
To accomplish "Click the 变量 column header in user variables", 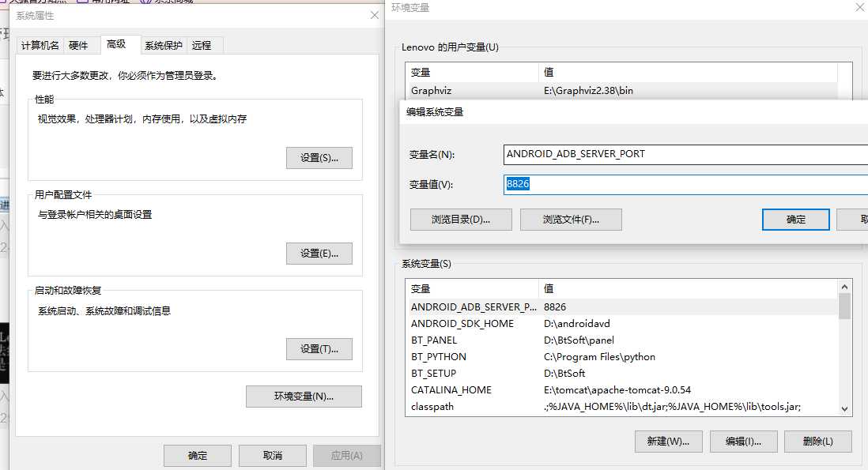I will tap(472, 72).
